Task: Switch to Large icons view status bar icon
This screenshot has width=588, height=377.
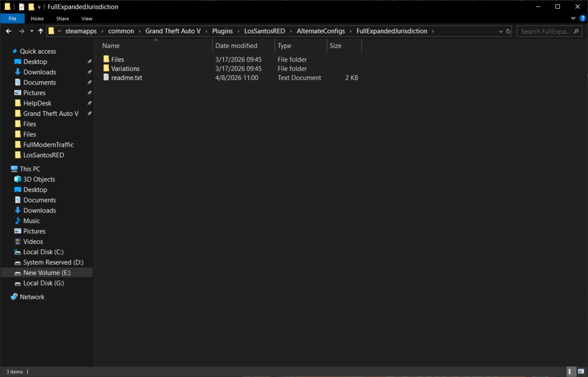Action: tap(581, 371)
